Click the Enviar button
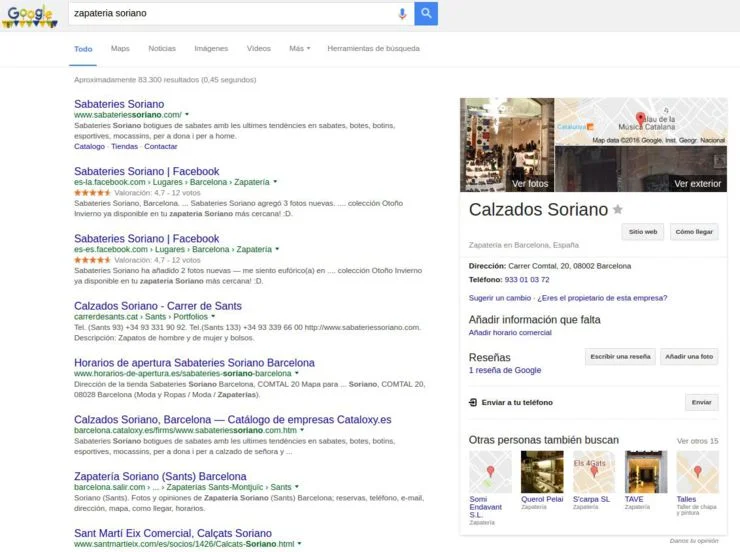 click(701, 402)
